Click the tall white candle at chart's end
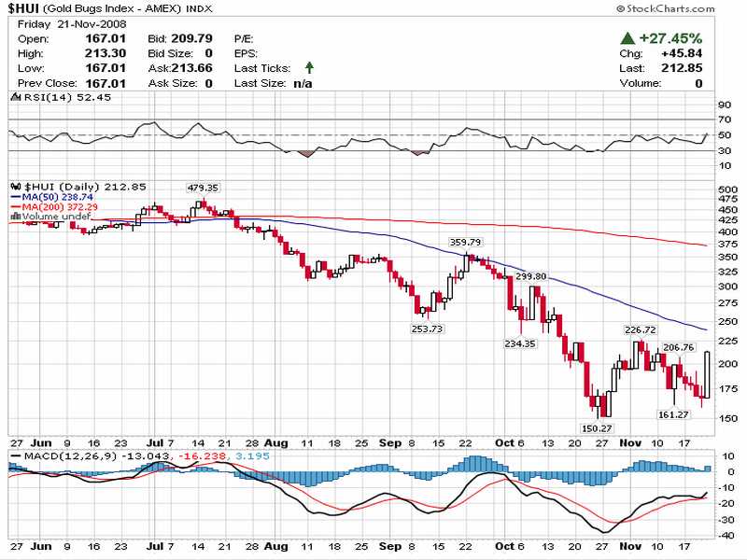 [x=707, y=375]
